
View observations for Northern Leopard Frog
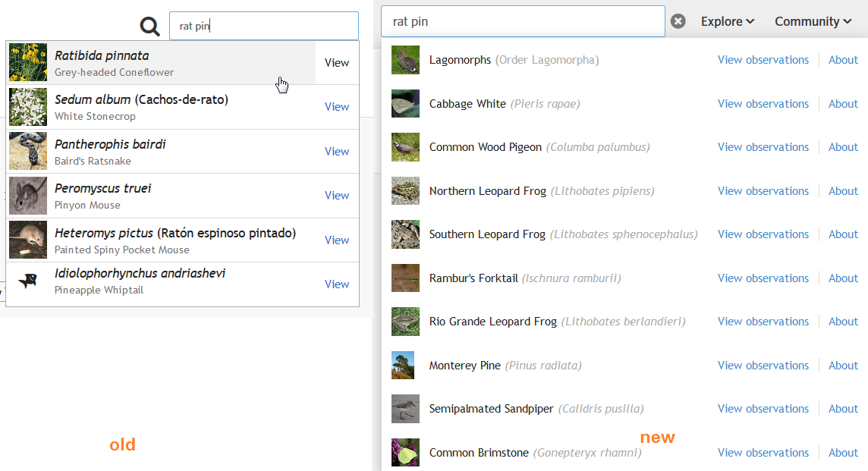click(763, 191)
